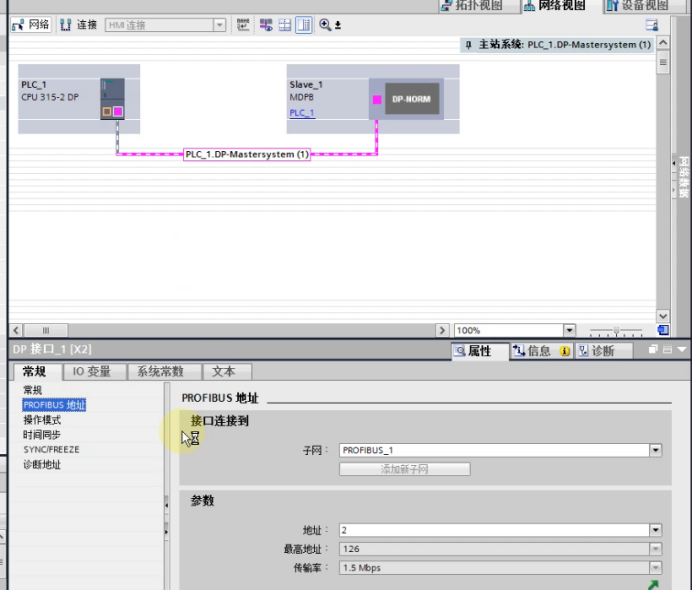
Task: Click the horizontal scrollbar thumb
Action: (46, 330)
